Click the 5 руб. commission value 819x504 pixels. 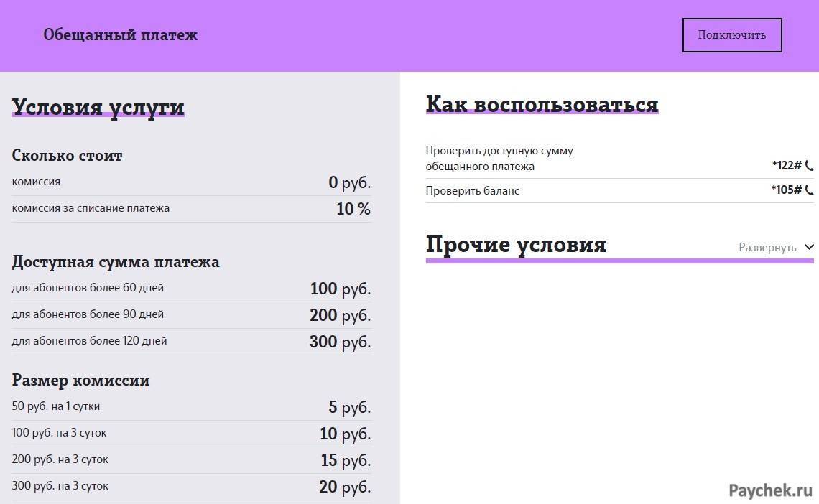coord(349,407)
